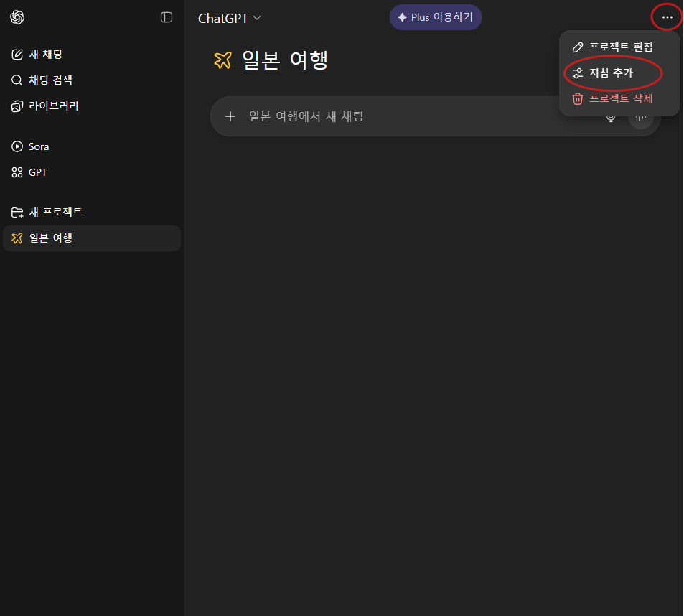This screenshot has height=616, width=684.
Task: Choose 지침 추가 from the menu
Action: (x=611, y=73)
